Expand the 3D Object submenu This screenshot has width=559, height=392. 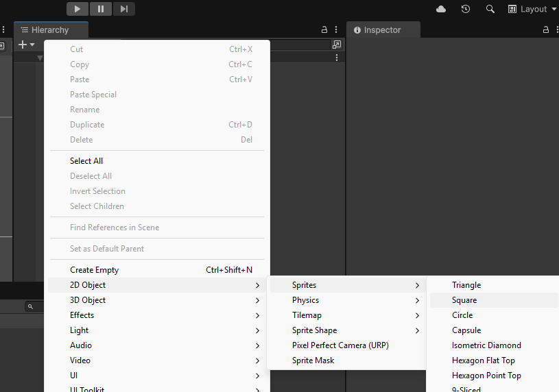click(x=157, y=300)
